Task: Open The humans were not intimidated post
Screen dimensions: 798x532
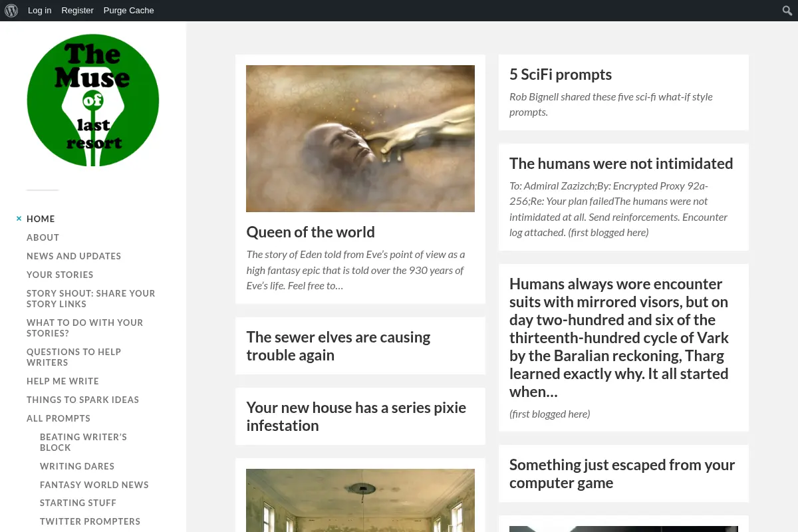Action: click(x=621, y=164)
